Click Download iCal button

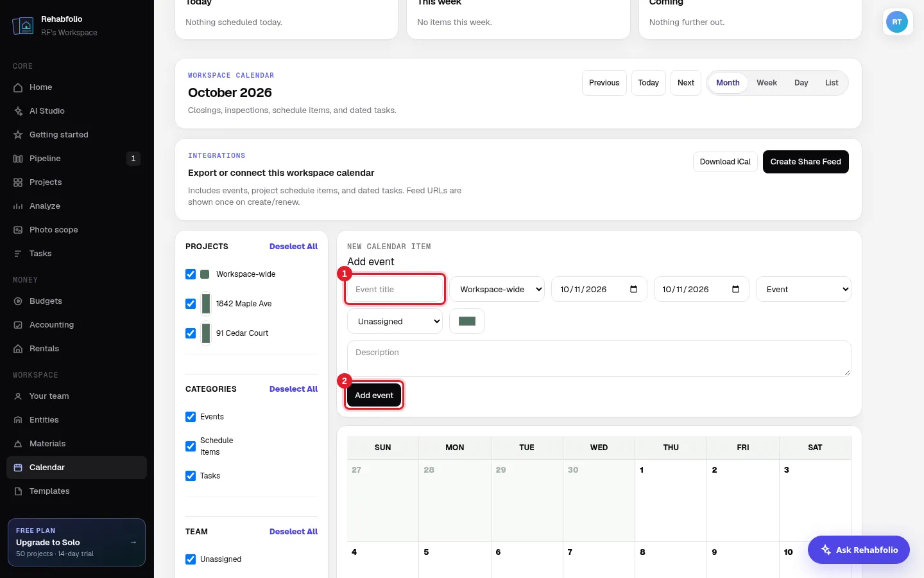725,162
